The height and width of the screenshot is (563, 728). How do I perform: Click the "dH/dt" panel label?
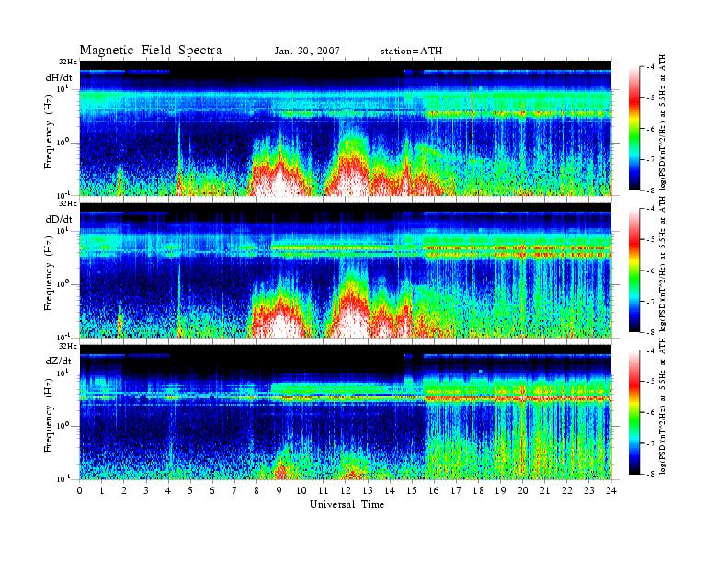[x=59, y=77]
